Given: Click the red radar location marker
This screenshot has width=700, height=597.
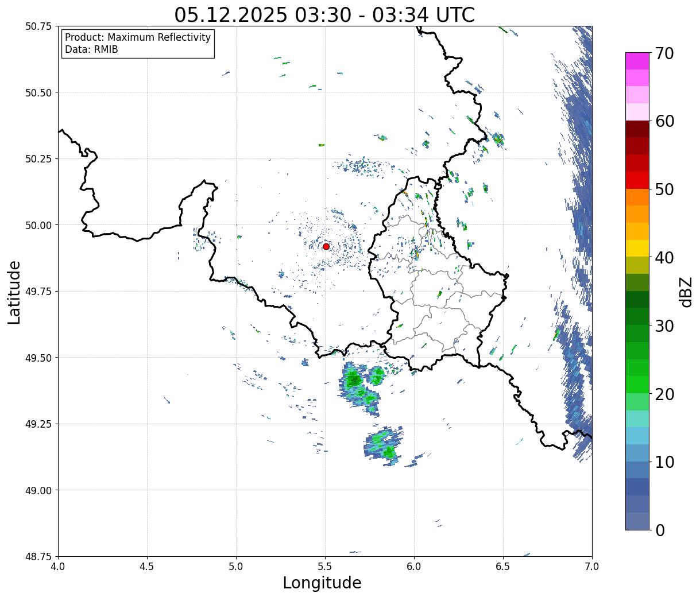Looking at the screenshot, I should pyautogui.click(x=326, y=246).
